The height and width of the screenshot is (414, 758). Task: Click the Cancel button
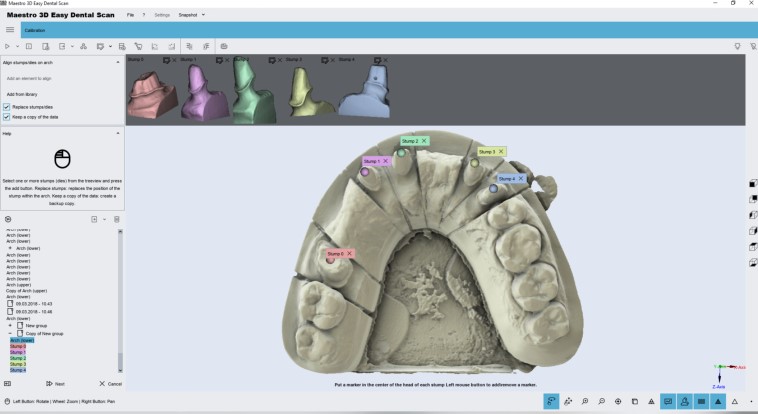click(111, 384)
